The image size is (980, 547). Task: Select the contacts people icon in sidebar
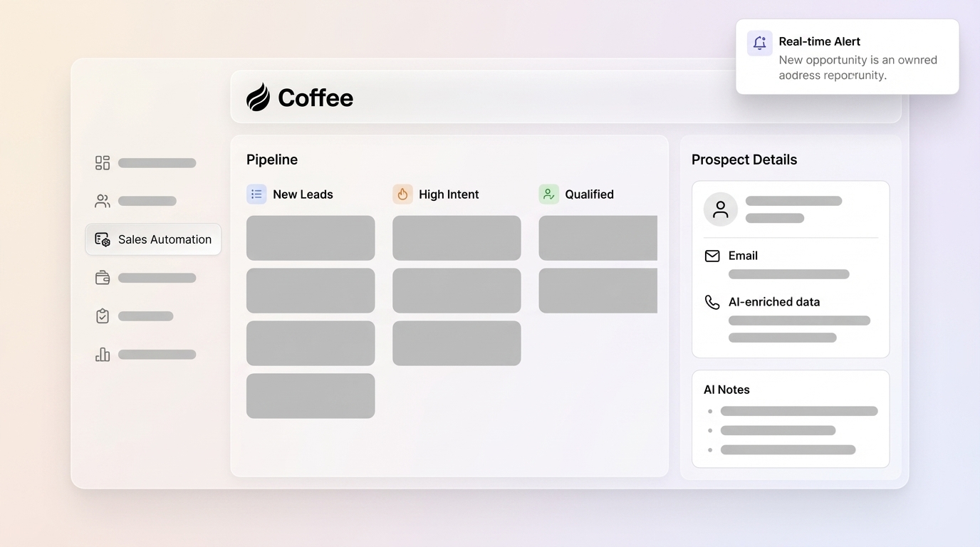[x=103, y=202]
